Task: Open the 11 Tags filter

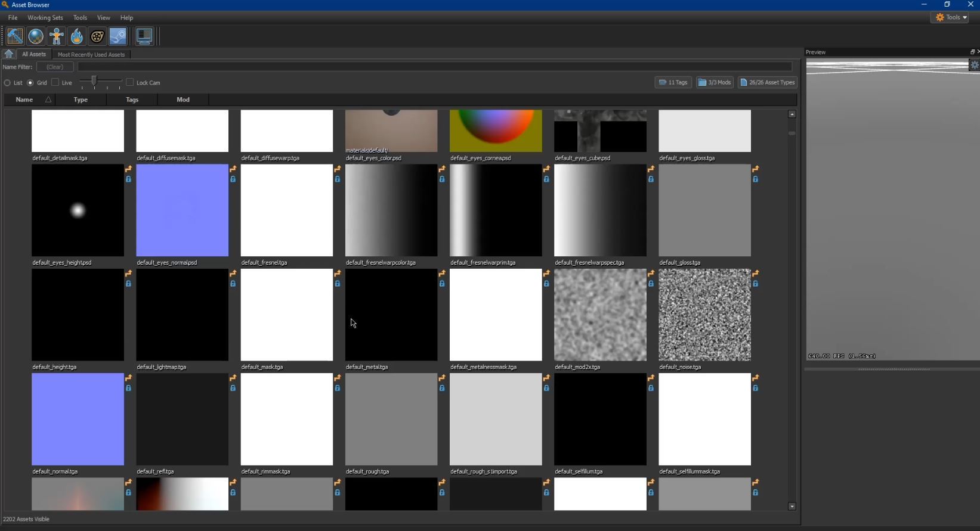Action: click(673, 82)
